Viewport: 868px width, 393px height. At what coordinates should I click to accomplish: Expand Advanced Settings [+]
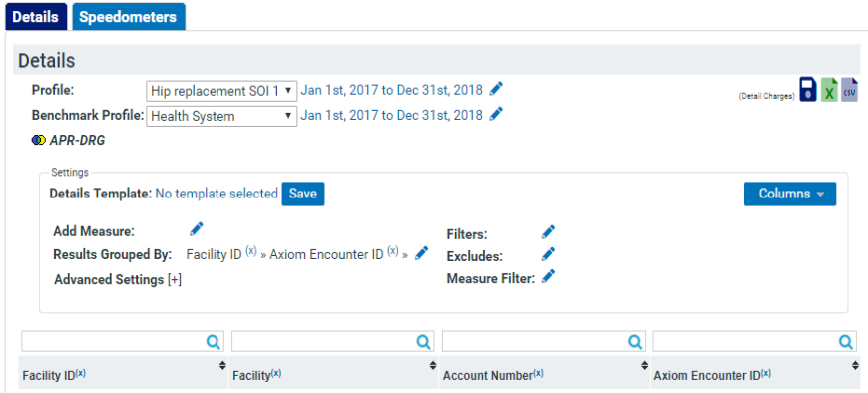118,279
